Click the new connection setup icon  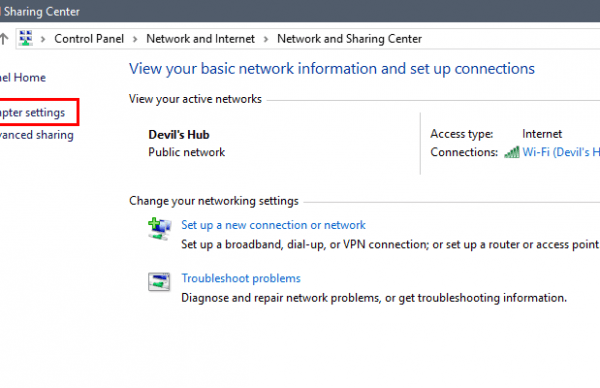point(159,229)
